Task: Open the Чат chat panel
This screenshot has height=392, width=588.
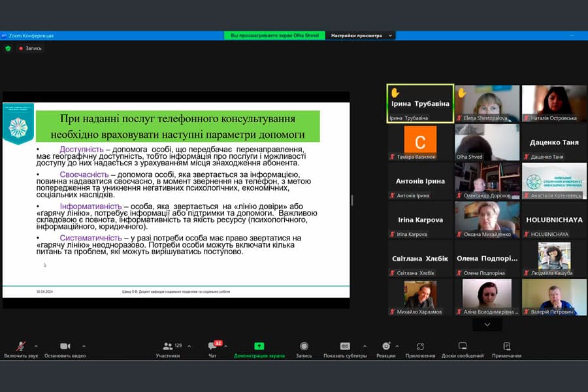Action: pos(212,346)
